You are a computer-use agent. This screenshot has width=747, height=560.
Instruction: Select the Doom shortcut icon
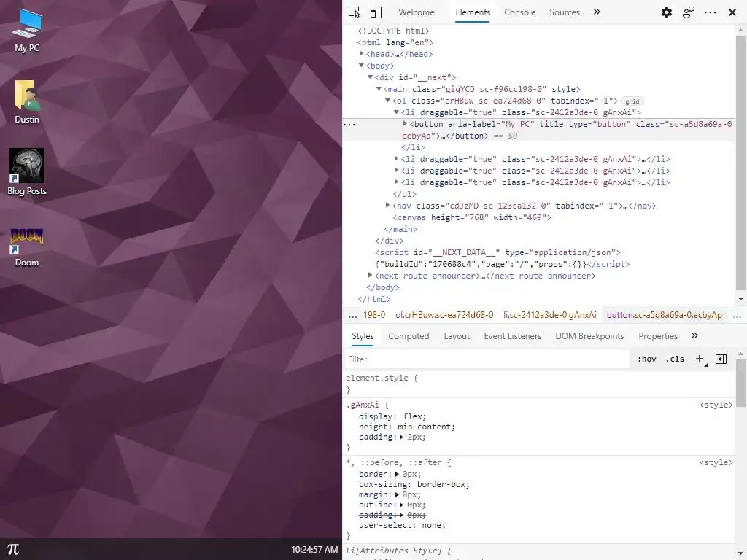[x=27, y=246]
